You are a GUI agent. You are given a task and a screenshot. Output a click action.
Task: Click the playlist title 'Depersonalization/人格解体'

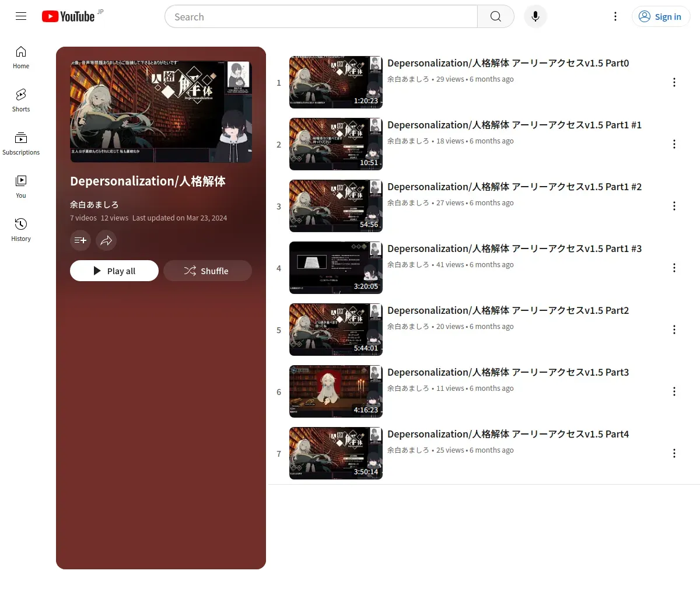pos(148,181)
